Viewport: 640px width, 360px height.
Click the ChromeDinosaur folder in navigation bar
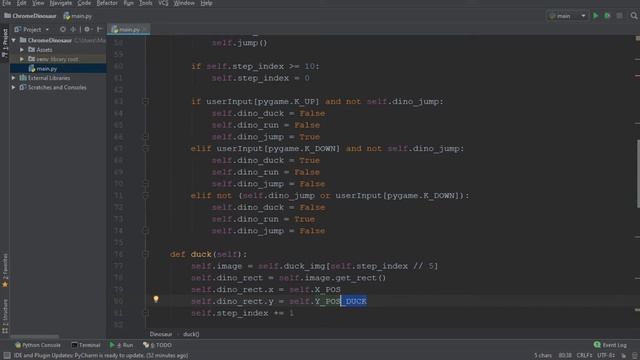point(30,16)
